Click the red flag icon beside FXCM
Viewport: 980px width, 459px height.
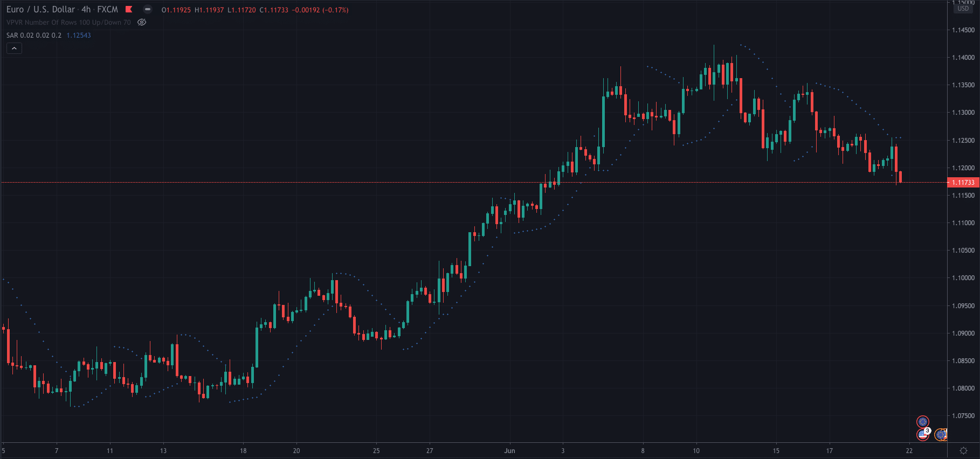129,9
